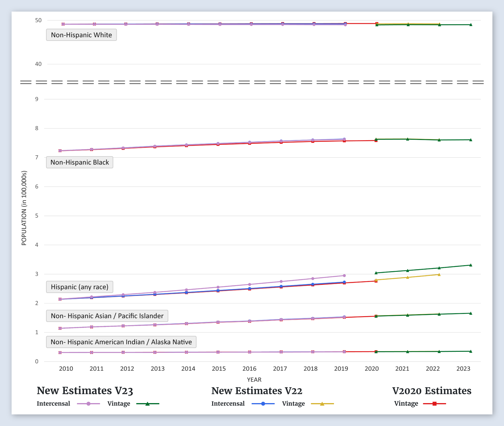Viewport: 504px width, 426px height.
Task: Select the Hispanic (any race) label
Action: (x=80, y=287)
